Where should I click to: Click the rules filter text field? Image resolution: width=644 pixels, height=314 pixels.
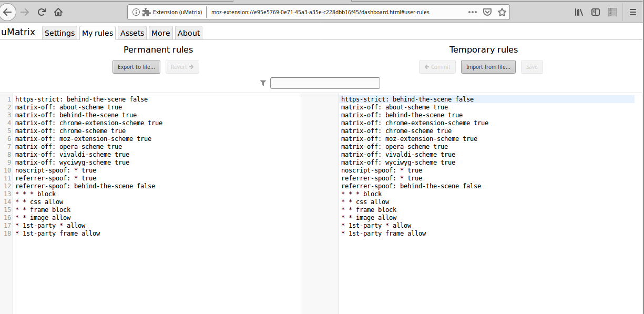[325, 83]
